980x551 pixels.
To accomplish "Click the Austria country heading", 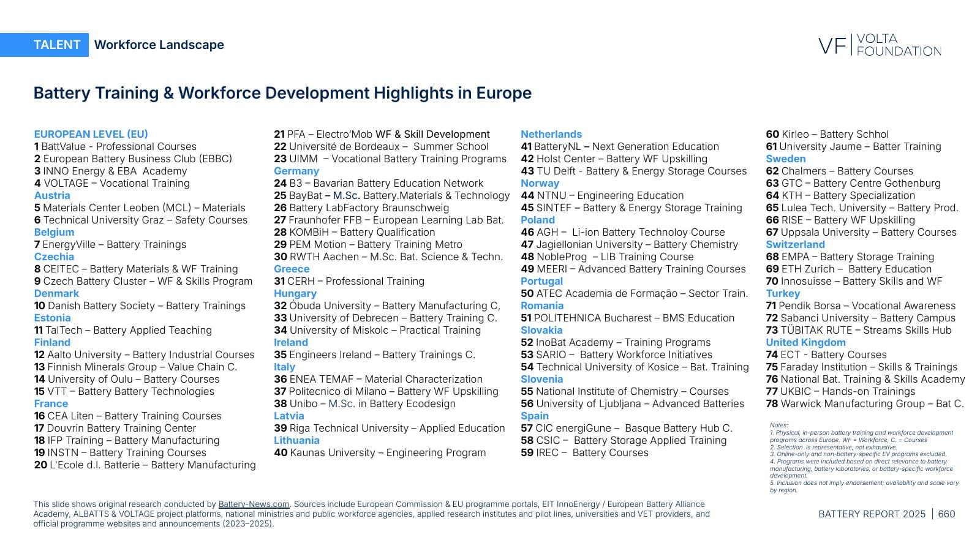I will pos(52,195).
